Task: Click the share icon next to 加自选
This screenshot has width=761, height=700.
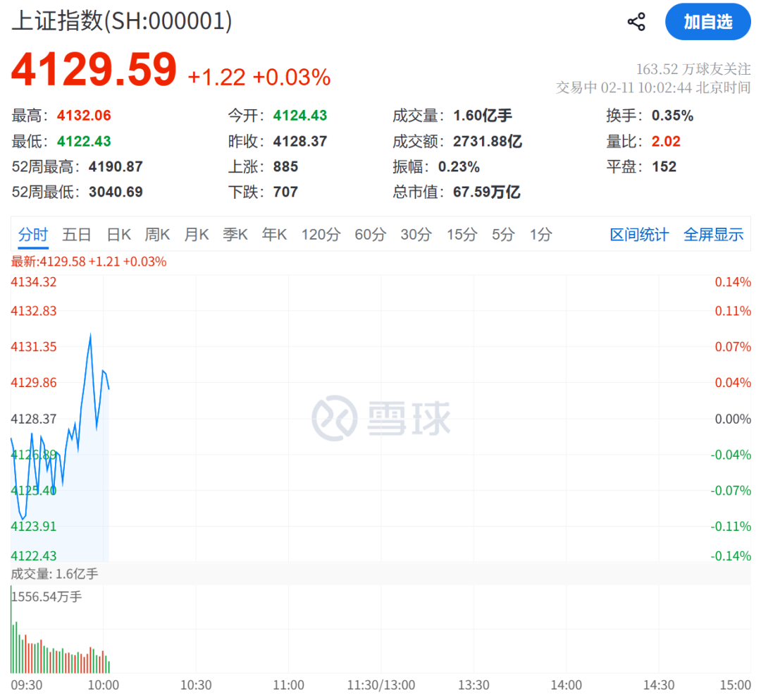Action: click(x=636, y=21)
